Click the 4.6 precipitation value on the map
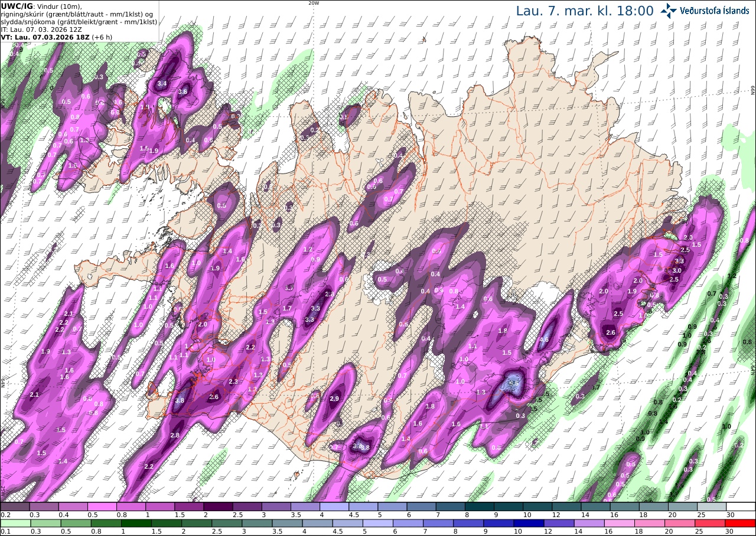This screenshot has height=536, width=756. pos(545,339)
